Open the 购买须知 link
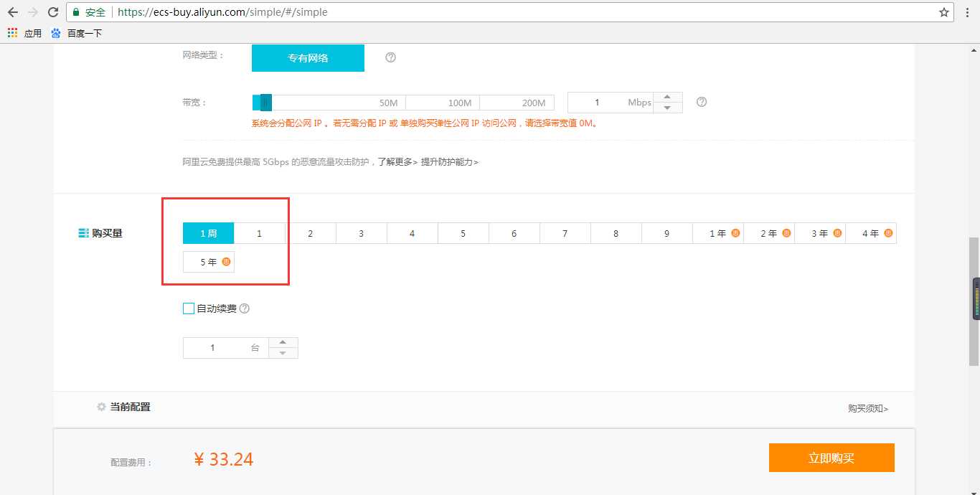980x495 pixels. 868,408
